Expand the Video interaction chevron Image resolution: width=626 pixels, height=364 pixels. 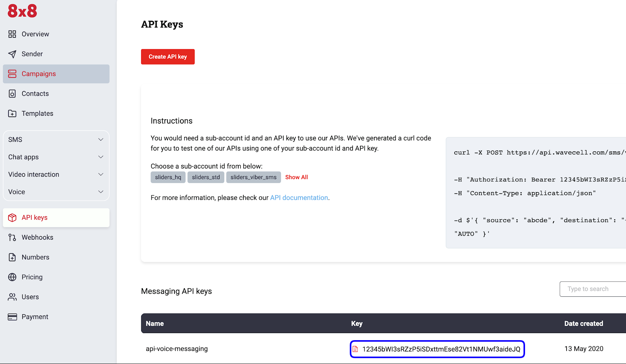click(101, 174)
